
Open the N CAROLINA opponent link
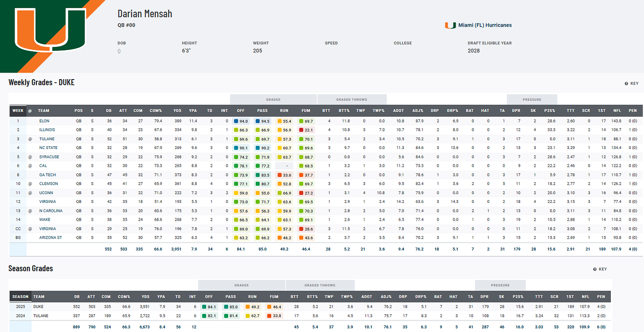point(51,210)
